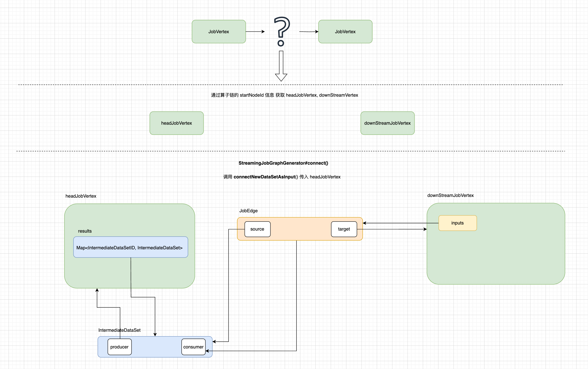The image size is (588, 369).
Task: Select the target box in JobEdge
Action: pos(344,229)
